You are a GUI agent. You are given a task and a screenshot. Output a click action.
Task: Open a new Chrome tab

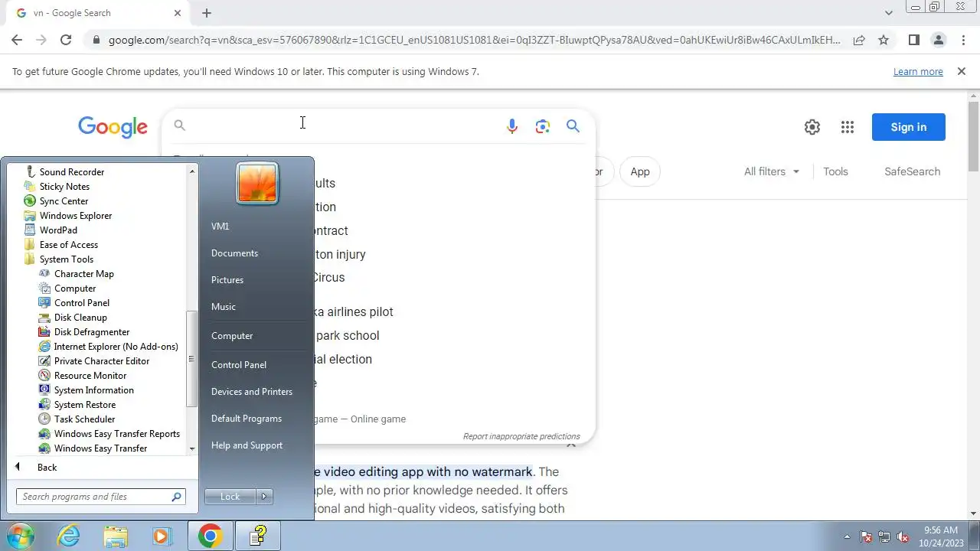[207, 13]
